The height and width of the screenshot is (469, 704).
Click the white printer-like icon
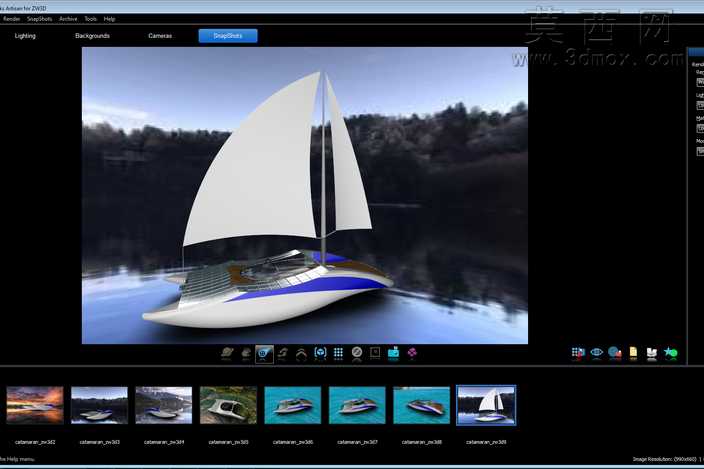(x=651, y=354)
